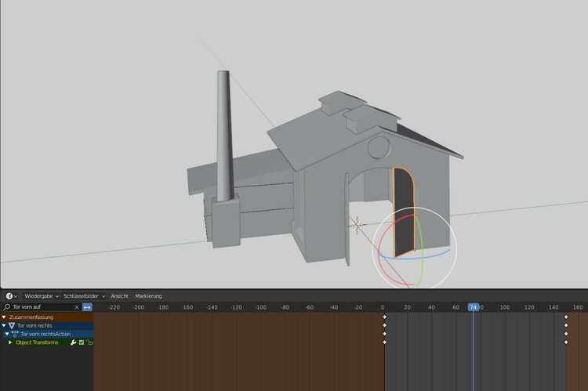Toggle the Object Transforms modifier wrench icon
Image resolution: width=588 pixels, height=391 pixels.
(74, 342)
